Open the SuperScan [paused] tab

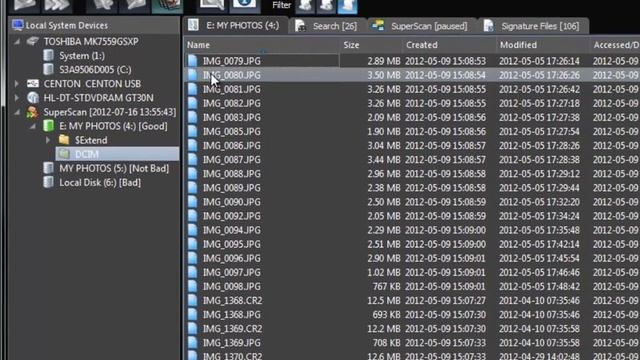(422, 26)
